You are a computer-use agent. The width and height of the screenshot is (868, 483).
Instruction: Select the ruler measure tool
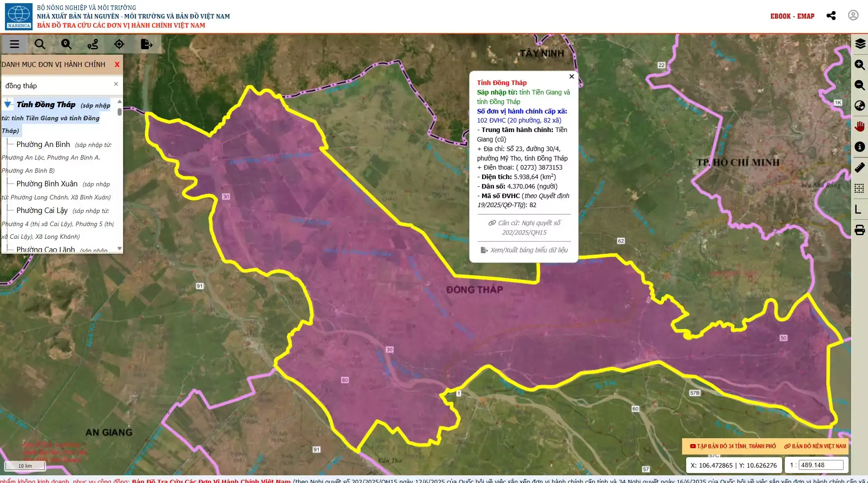860,167
